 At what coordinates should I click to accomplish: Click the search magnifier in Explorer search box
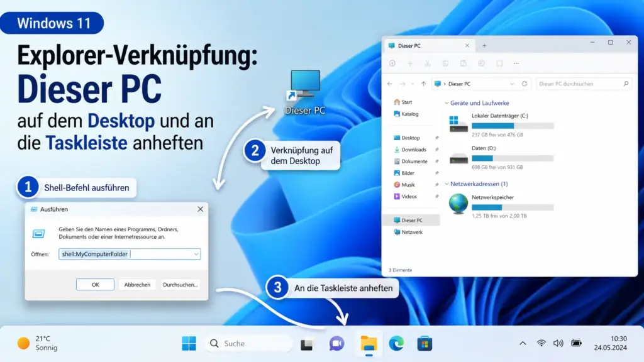[x=626, y=84]
